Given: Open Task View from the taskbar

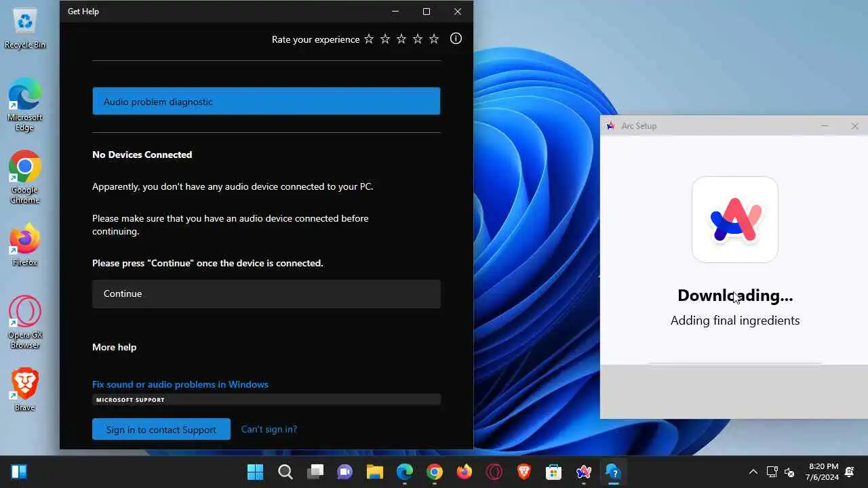Looking at the screenshot, I should point(315,472).
